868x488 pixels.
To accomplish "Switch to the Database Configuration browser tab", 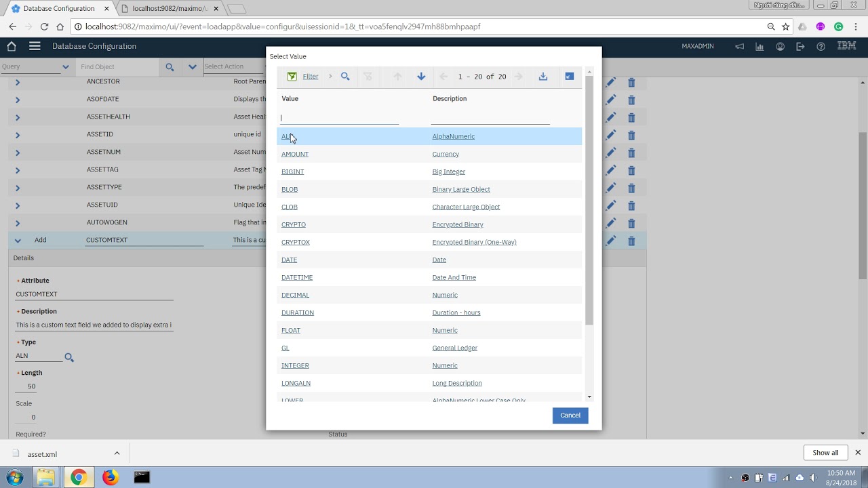I will tap(59, 8).
